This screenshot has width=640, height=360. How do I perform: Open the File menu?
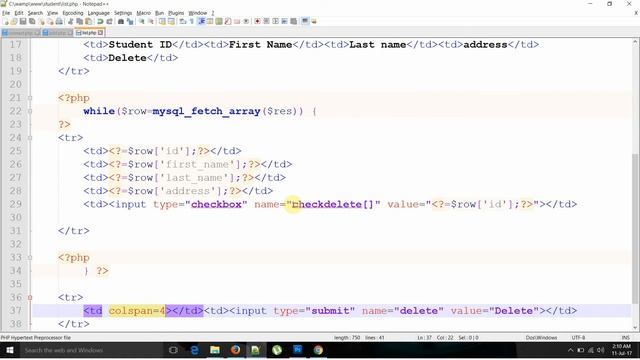click(6, 13)
